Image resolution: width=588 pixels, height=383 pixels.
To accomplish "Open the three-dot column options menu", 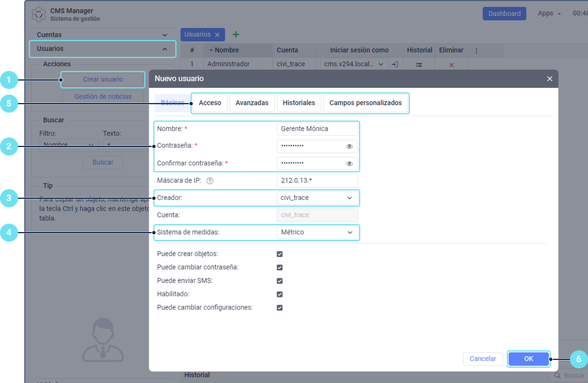I will click(476, 51).
